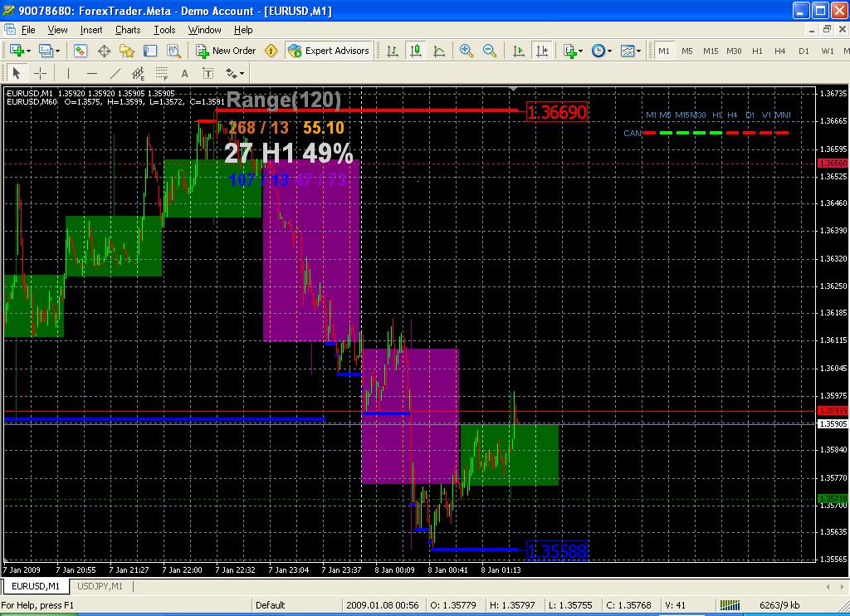The image size is (850, 616).
Task: Set timeframe to H4
Action: 779,51
